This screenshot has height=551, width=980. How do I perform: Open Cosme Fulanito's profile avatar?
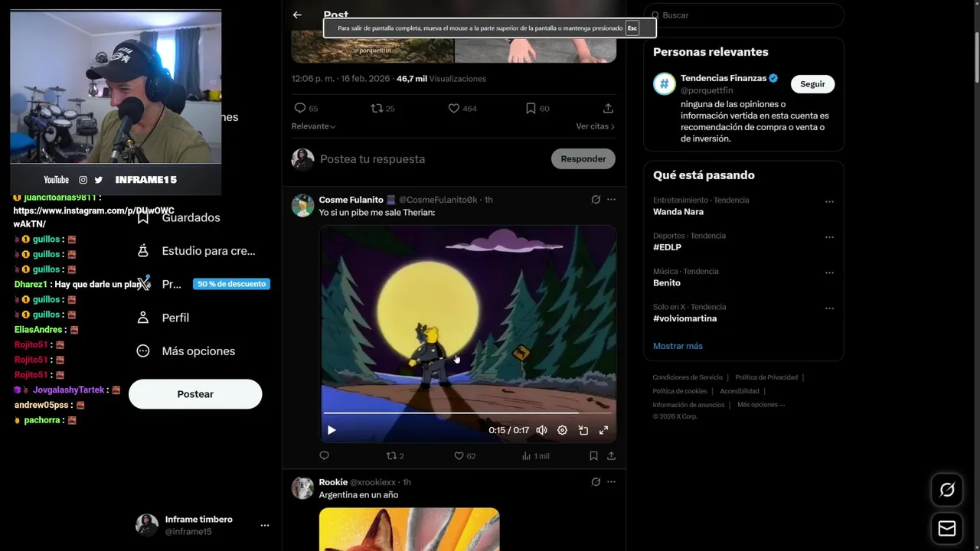302,205
